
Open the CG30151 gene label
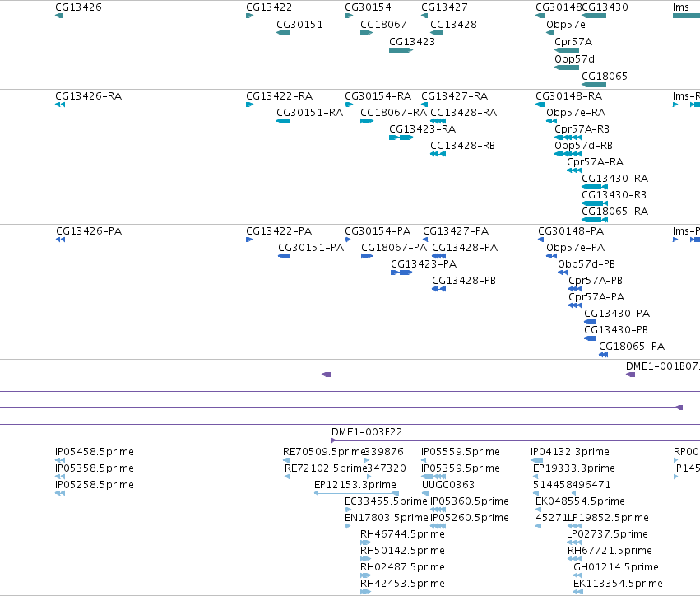tap(299, 25)
